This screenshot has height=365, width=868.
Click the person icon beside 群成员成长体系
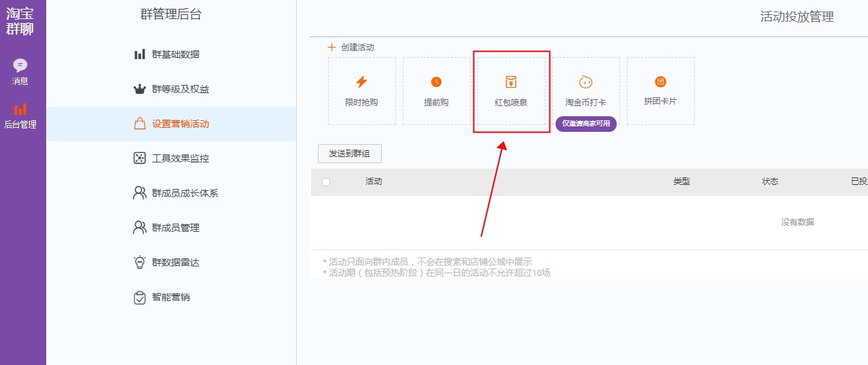tap(139, 193)
